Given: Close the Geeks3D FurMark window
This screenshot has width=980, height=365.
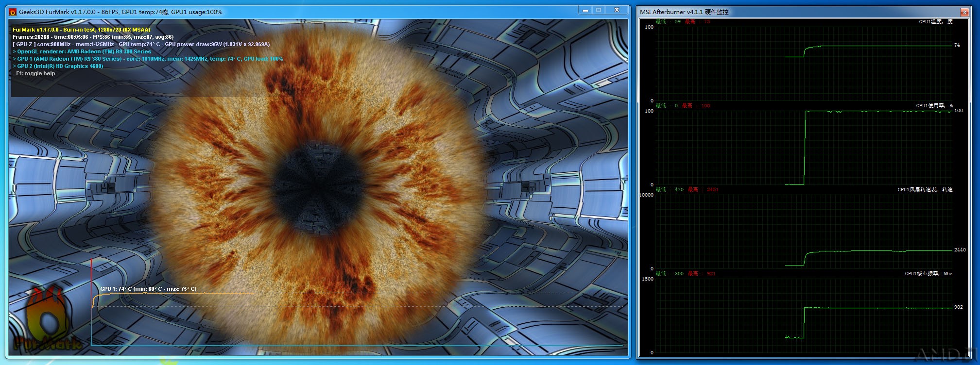Looking at the screenshot, I should pos(617,10).
